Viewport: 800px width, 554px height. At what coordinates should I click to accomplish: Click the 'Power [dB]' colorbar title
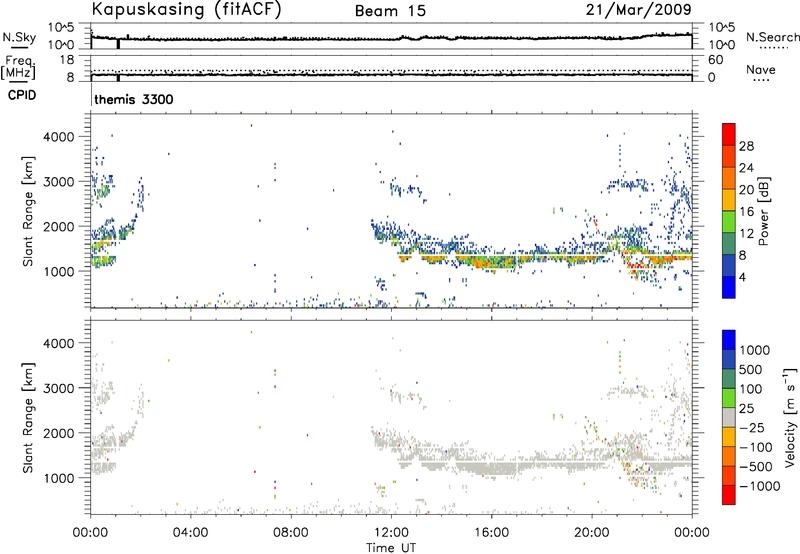click(x=763, y=211)
